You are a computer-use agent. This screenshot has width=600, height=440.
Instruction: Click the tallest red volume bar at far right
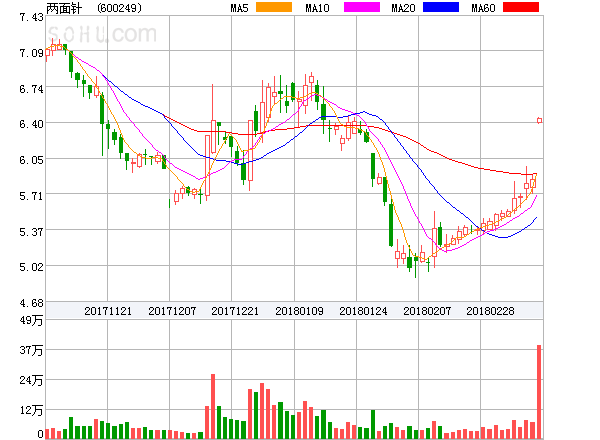pos(539,392)
